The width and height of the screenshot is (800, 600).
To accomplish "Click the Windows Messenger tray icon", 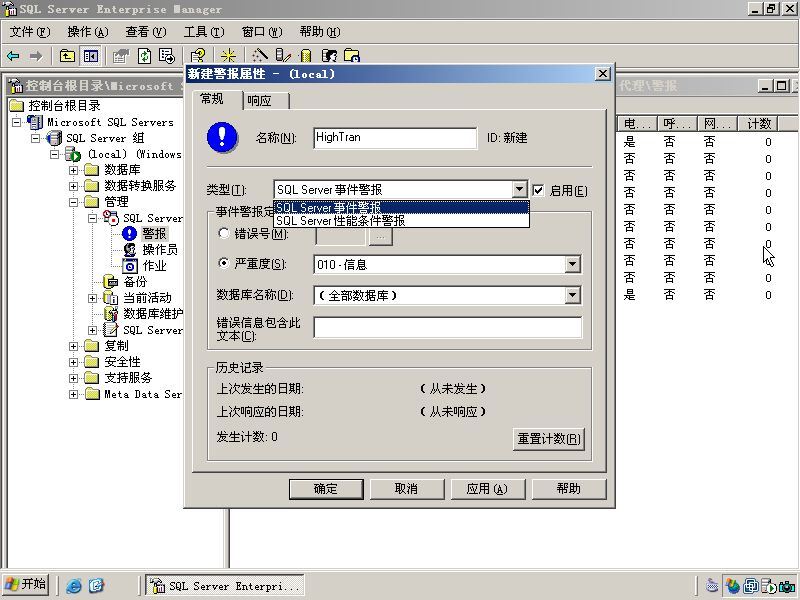I will pos(733,586).
